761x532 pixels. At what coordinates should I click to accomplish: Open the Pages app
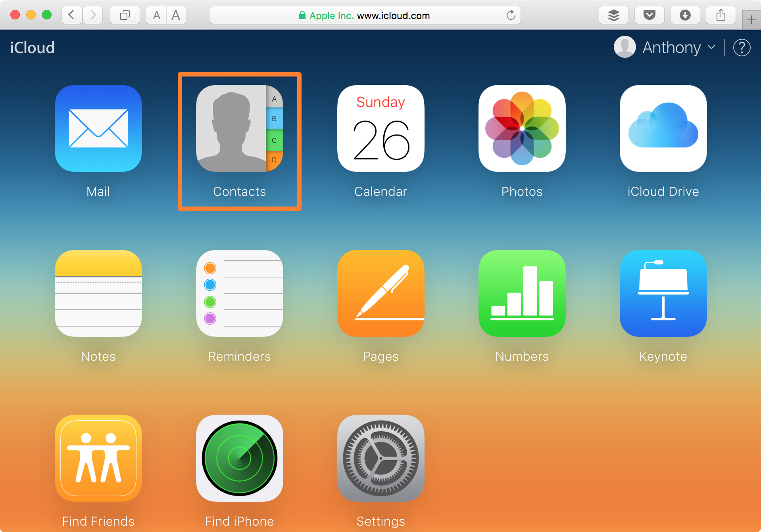(x=381, y=293)
